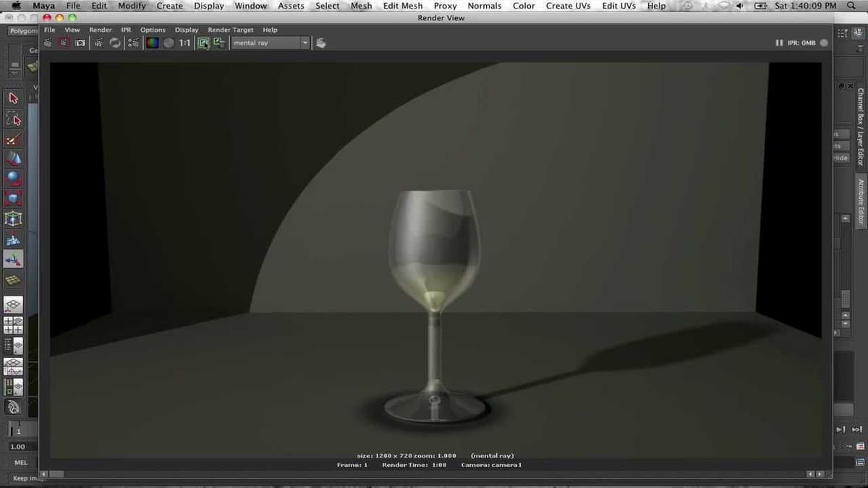The image size is (868, 488).
Task: Open the Render Target menu
Action: [x=230, y=30]
